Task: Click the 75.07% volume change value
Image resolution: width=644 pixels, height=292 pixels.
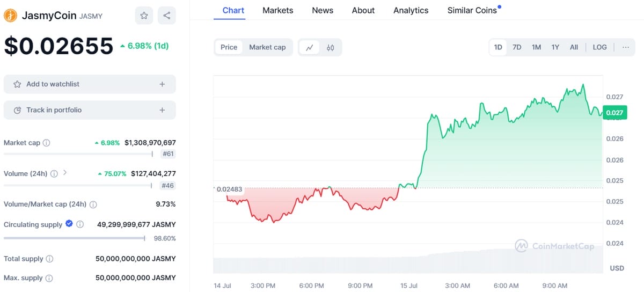Action: [x=112, y=174]
